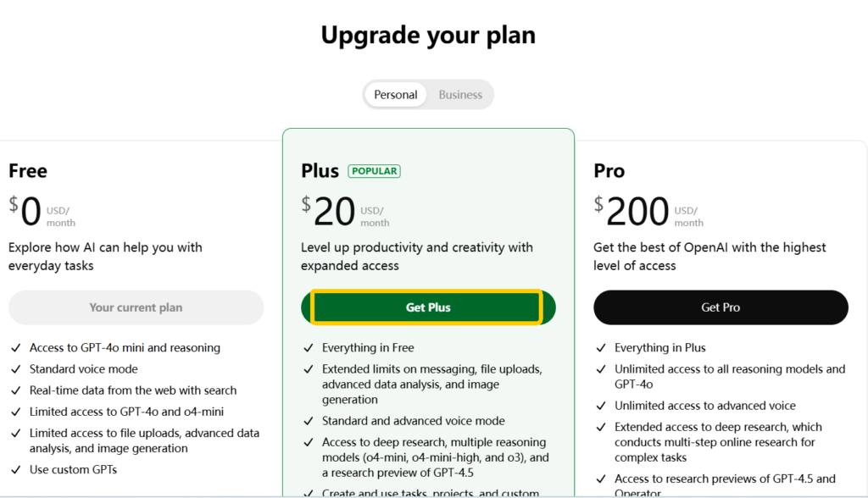
Task: Click the Free plan title
Action: (x=27, y=170)
